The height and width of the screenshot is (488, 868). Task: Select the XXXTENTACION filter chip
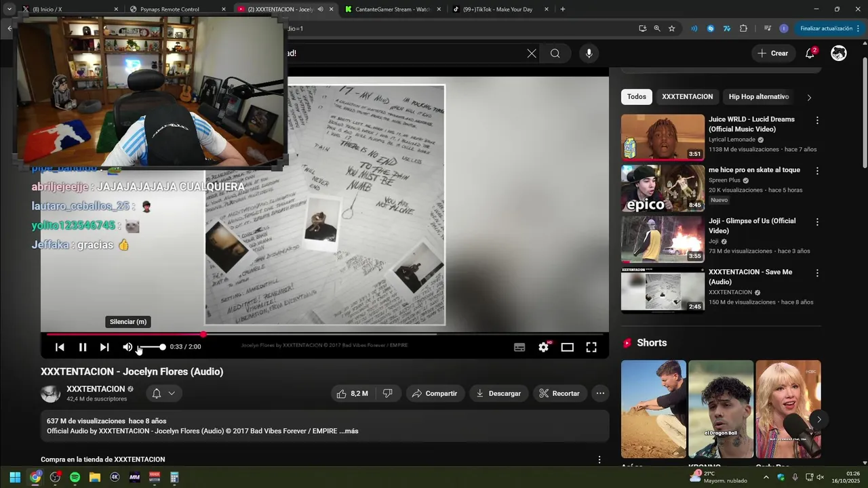click(x=688, y=97)
